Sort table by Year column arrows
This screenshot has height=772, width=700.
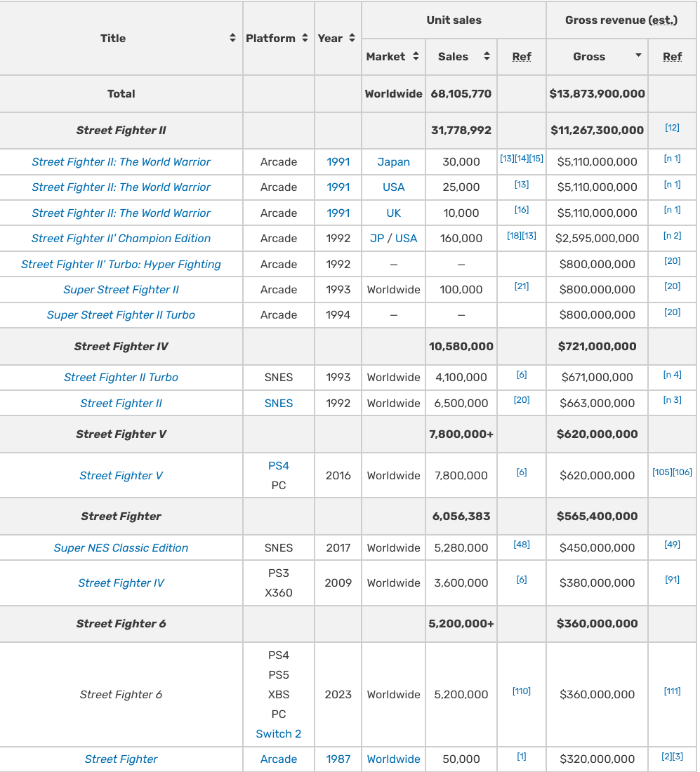tap(352, 38)
